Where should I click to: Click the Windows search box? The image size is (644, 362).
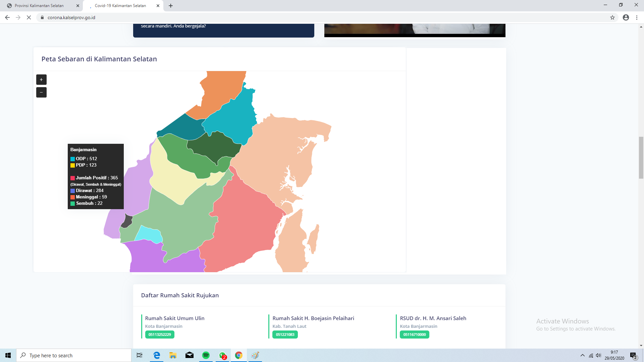point(74,355)
